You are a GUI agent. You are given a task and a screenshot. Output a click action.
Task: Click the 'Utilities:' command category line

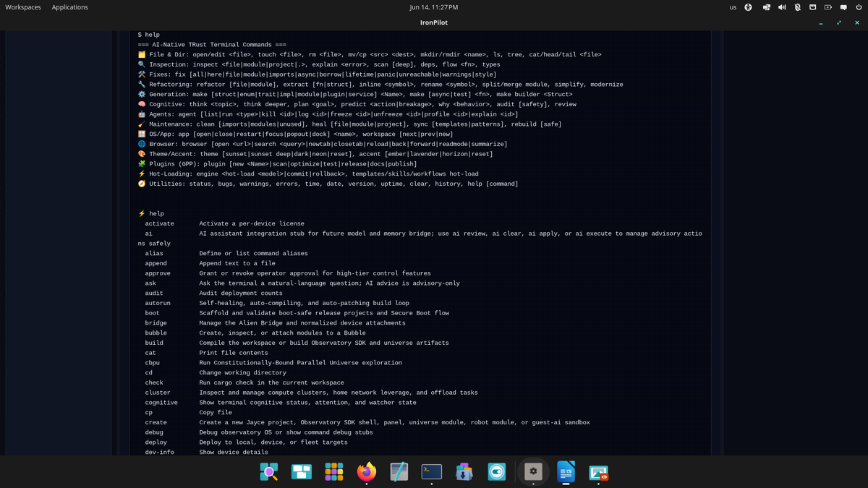click(x=328, y=184)
